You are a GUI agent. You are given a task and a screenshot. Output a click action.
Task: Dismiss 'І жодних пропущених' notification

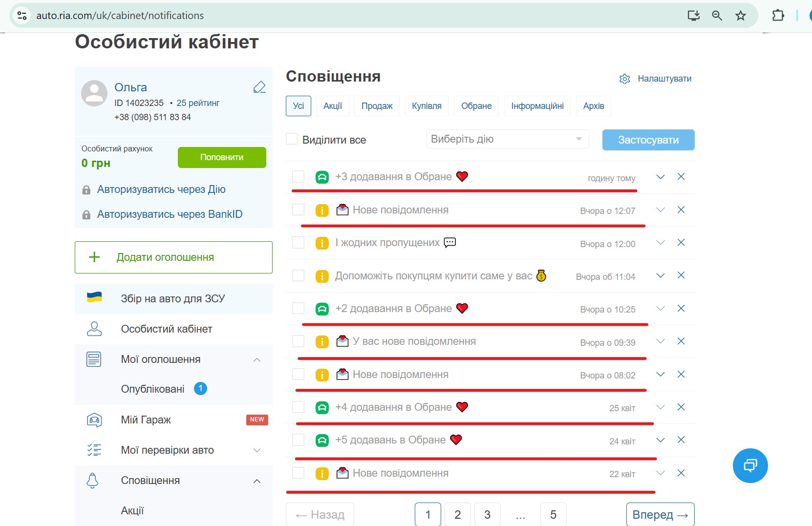click(x=681, y=242)
